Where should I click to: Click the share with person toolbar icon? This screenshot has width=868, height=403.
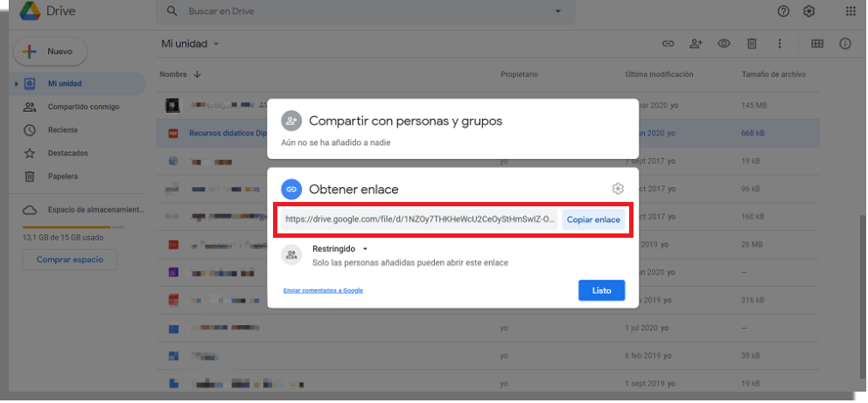(696, 45)
